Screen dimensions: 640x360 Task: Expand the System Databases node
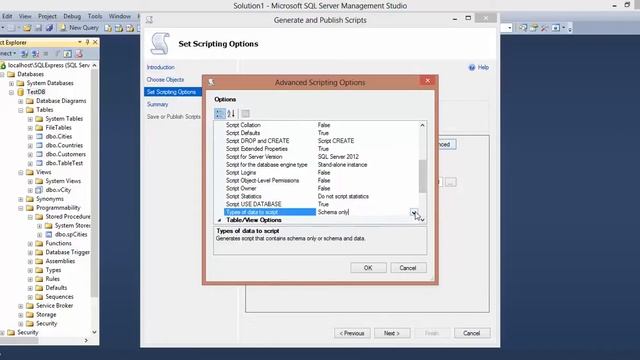click(x=11, y=83)
